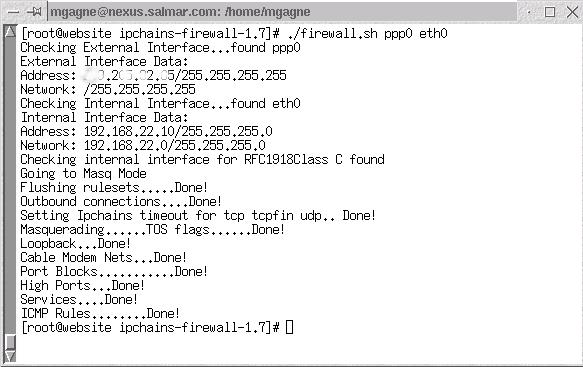Click the scrollbar up arrow

point(10,32)
